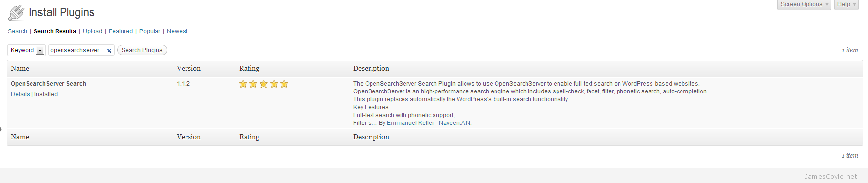Click the Install Plugins plug icon
The image size is (868, 183).
(x=16, y=13)
